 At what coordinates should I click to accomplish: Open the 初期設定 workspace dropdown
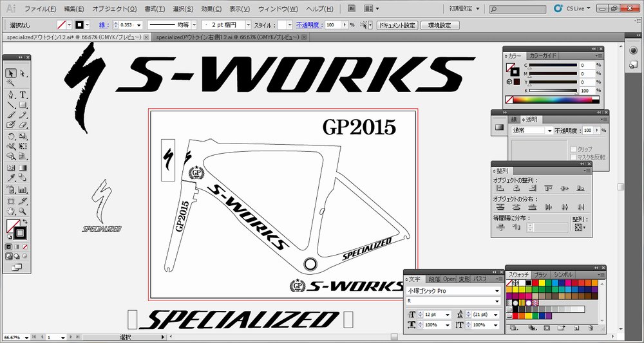pyautogui.click(x=464, y=8)
